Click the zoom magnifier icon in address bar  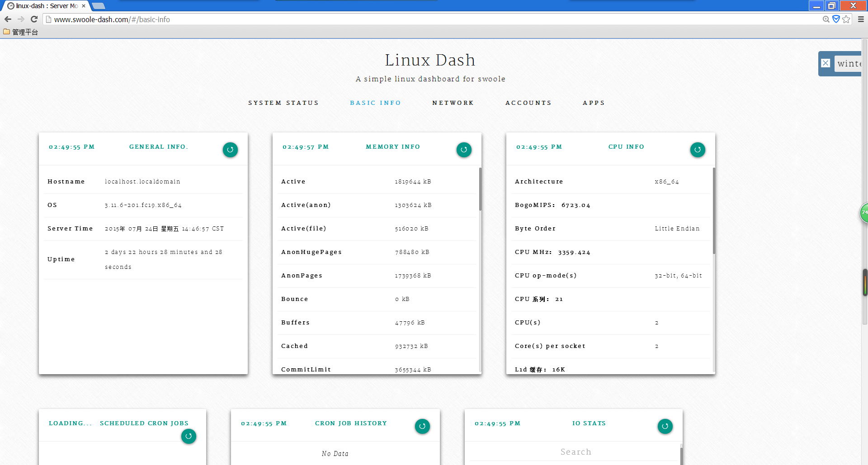pyautogui.click(x=826, y=19)
